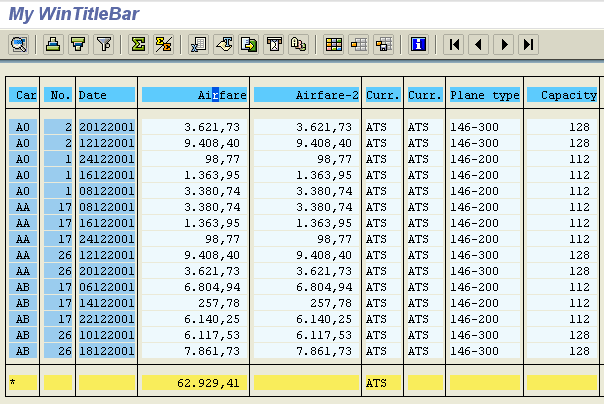The width and height of the screenshot is (604, 404).
Task: Select the Curr. header beside Airfare-2
Action: (x=383, y=95)
